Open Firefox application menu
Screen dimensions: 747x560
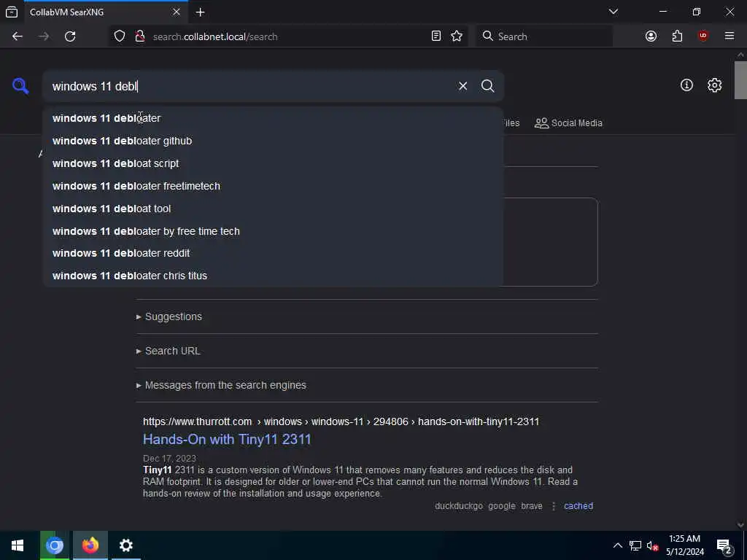[729, 36]
